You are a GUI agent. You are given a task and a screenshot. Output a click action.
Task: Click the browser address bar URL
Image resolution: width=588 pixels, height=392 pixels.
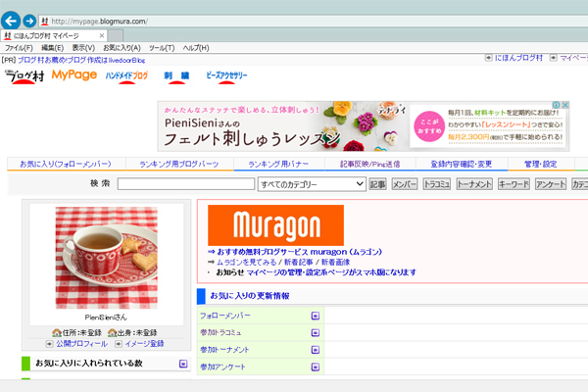coord(99,22)
